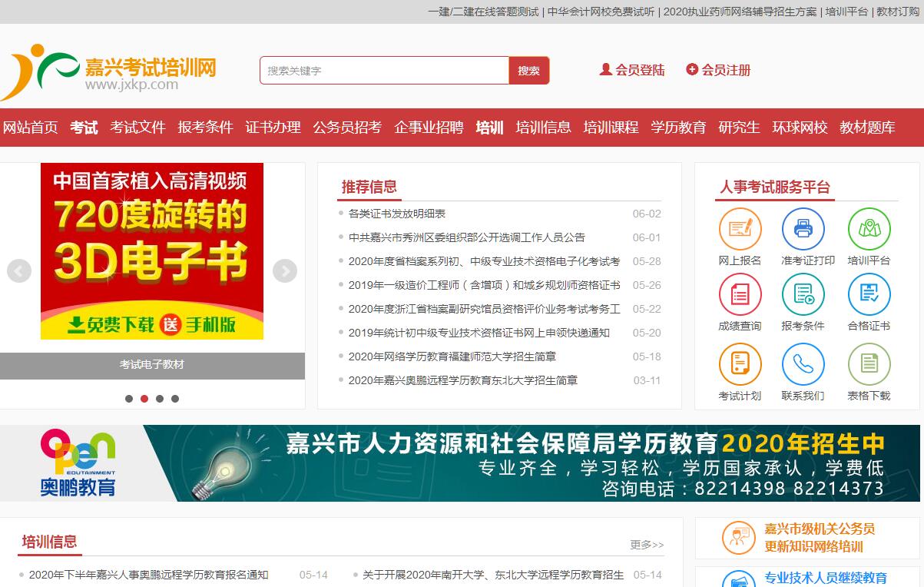This screenshot has width=924, height=587.
Task: Focus the 搜索关键字 search input
Action: tap(384, 71)
